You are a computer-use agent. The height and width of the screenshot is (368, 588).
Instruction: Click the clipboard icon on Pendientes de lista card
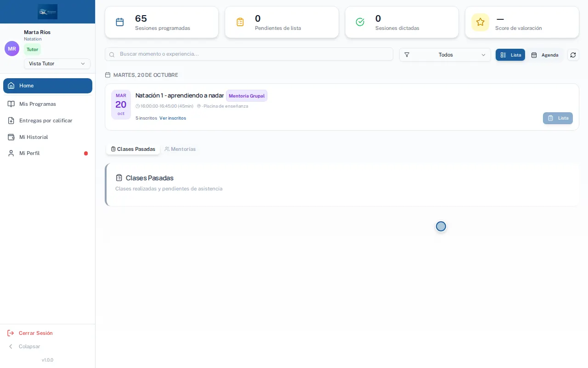(240, 22)
